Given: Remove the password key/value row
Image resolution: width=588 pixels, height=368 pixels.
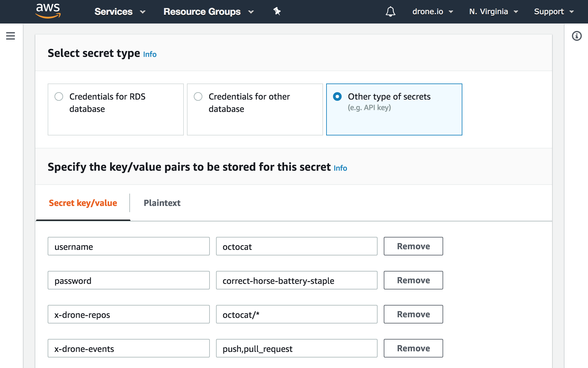Looking at the screenshot, I should [x=413, y=280].
